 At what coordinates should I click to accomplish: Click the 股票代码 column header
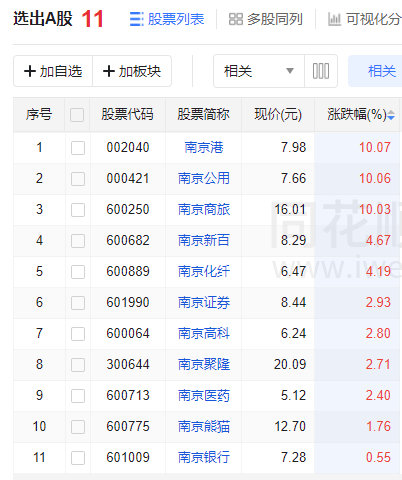click(128, 114)
